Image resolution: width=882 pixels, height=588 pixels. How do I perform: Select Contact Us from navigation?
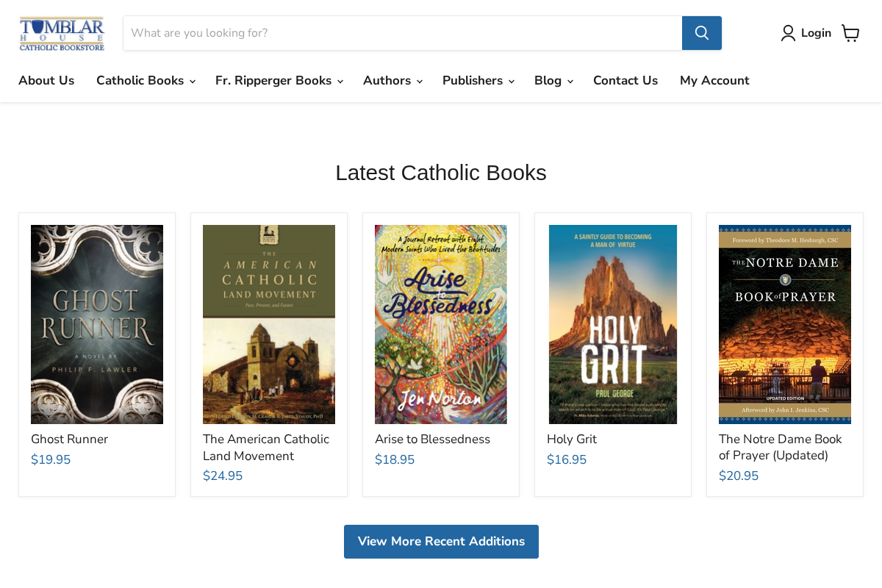click(625, 81)
